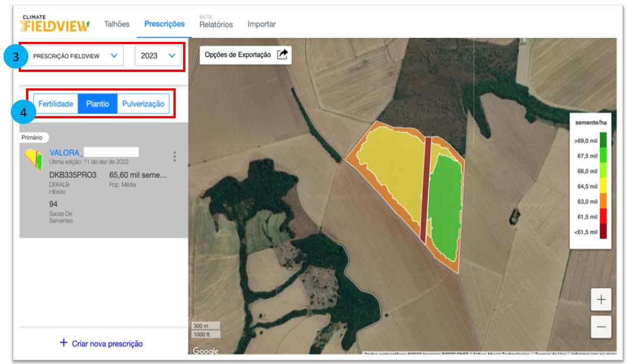Click the plus icon for new prescription
Viewport: 628px width, 364px height.
tap(63, 343)
